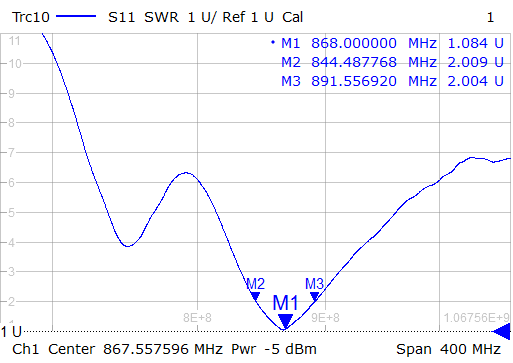The image size is (513, 363).
Task: Click the 9E+8 frequency axis label
Action: tap(325, 318)
